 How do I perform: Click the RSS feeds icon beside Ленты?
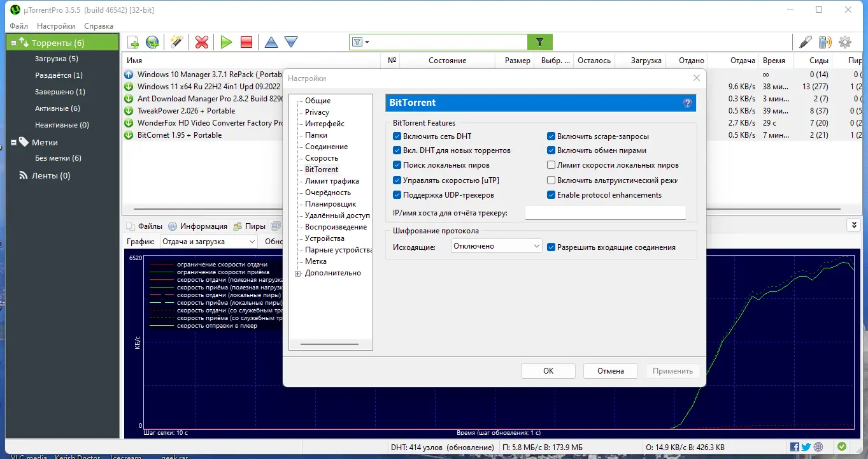coord(24,175)
